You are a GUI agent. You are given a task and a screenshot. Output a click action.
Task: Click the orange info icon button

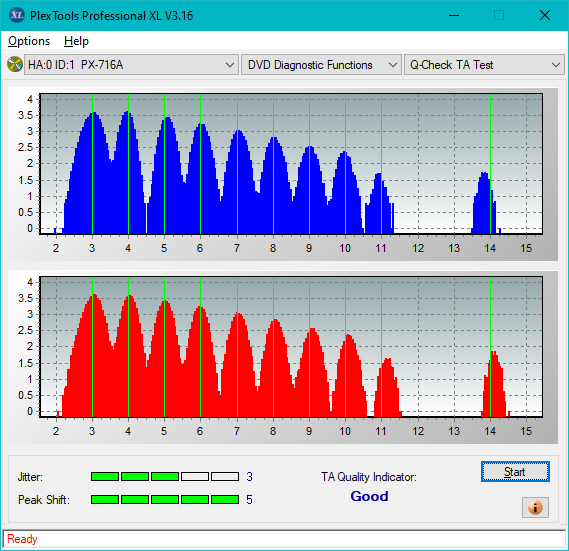click(x=535, y=507)
